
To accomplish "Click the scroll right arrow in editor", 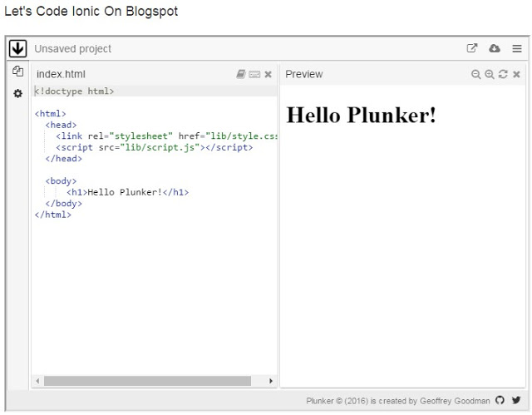I will (271, 381).
